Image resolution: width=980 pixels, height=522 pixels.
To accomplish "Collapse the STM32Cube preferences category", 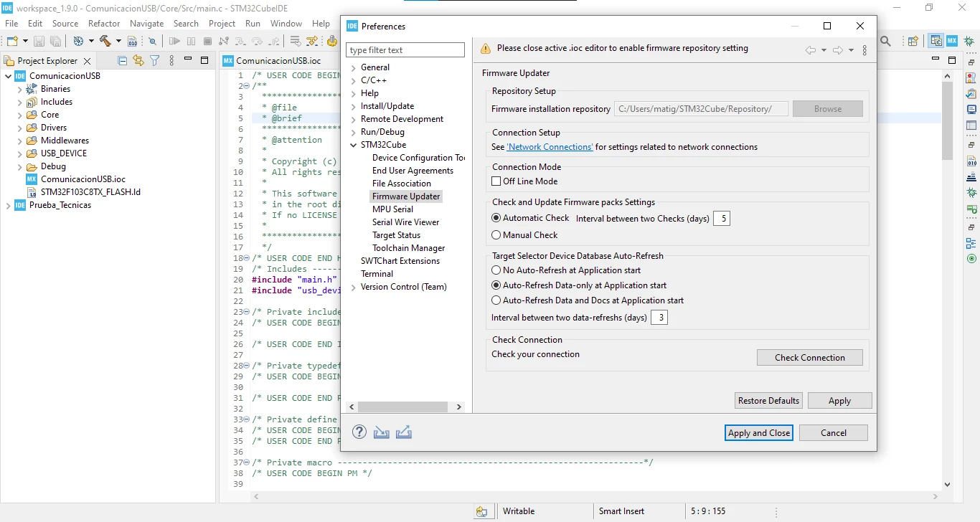I will [354, 146].
